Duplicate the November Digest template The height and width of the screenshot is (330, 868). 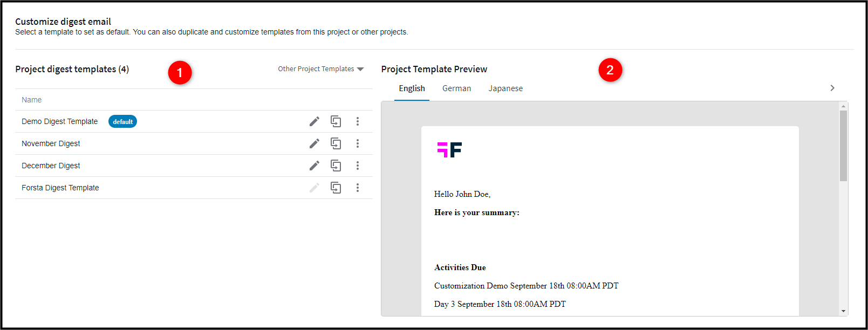[x=336, y=143]
